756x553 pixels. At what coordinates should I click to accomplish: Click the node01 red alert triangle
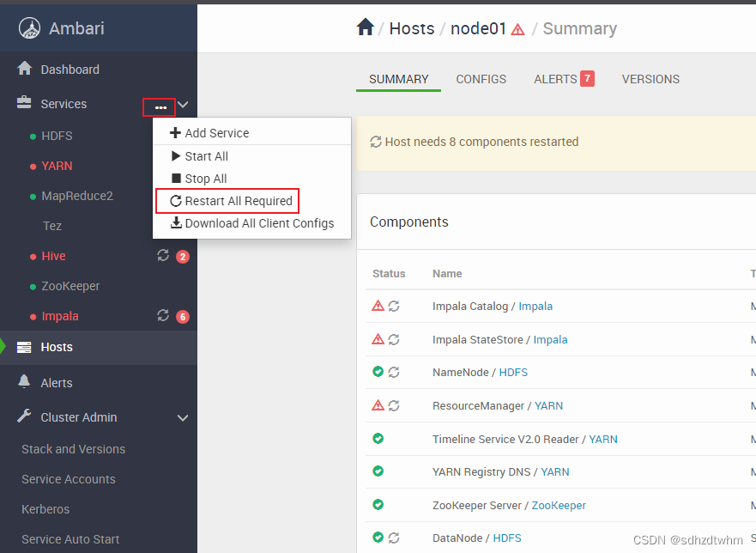[x=517, y=29]
